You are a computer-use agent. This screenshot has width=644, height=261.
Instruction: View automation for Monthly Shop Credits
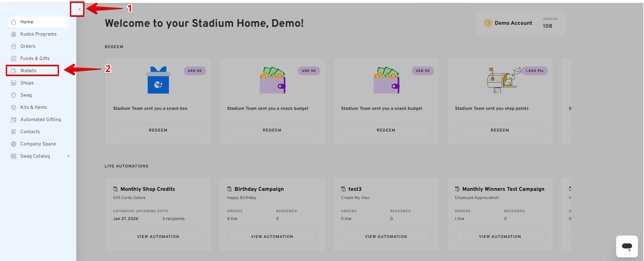coord(158,237)
